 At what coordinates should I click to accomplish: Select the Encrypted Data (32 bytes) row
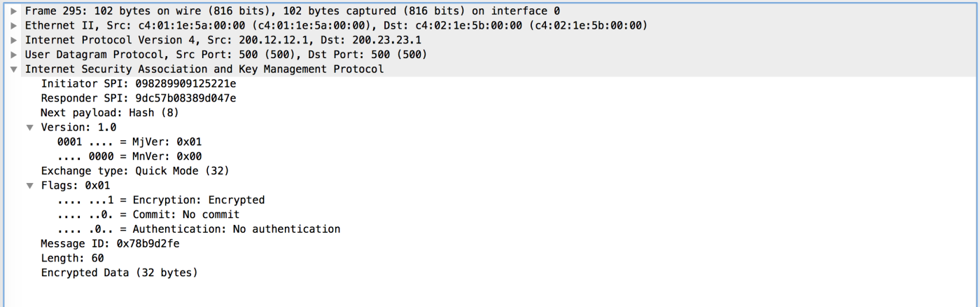tap(119, 273)
